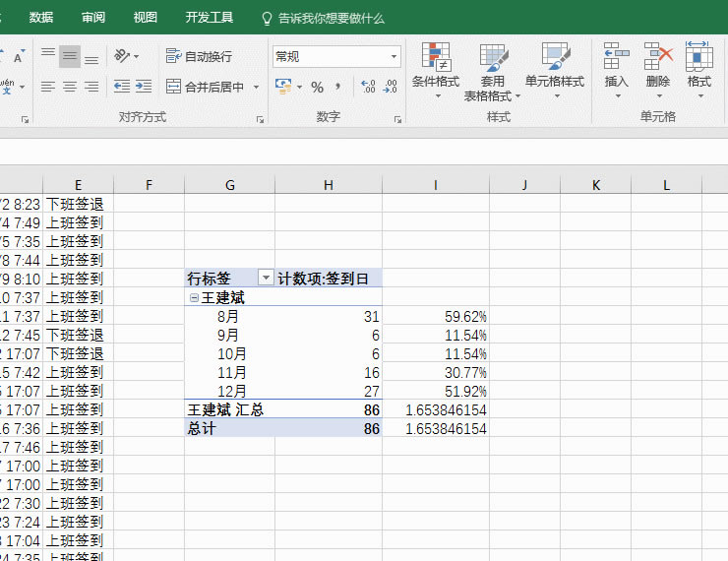Apply comma style

tap(338, 87)
